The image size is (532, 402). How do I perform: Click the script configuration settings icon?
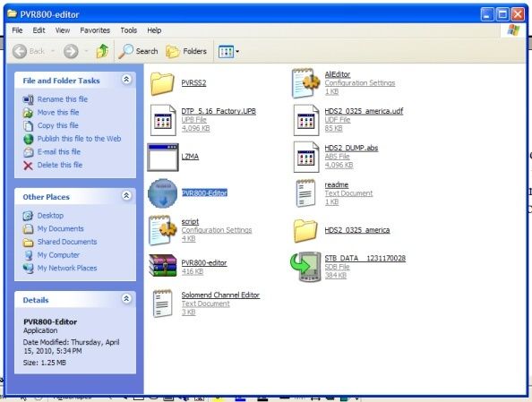click(x=163, y=230)
